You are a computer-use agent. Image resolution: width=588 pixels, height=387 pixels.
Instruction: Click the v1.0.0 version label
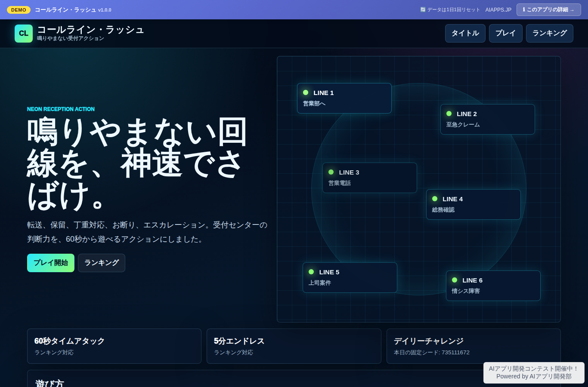(x=105, y=10)
